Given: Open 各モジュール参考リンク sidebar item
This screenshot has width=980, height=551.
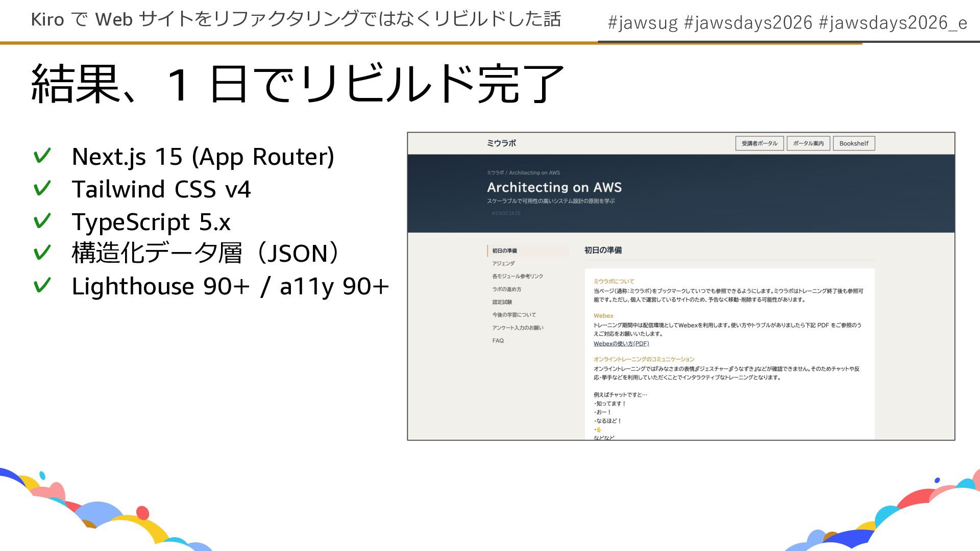Looking at the screenshot, I should (x=517, y=276).
